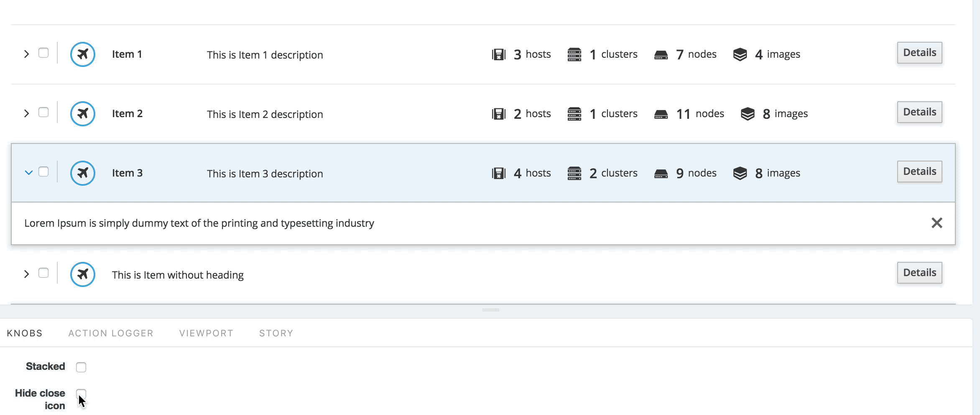
Task: Click Details button for Item without heading
Action: pos(919,273)
